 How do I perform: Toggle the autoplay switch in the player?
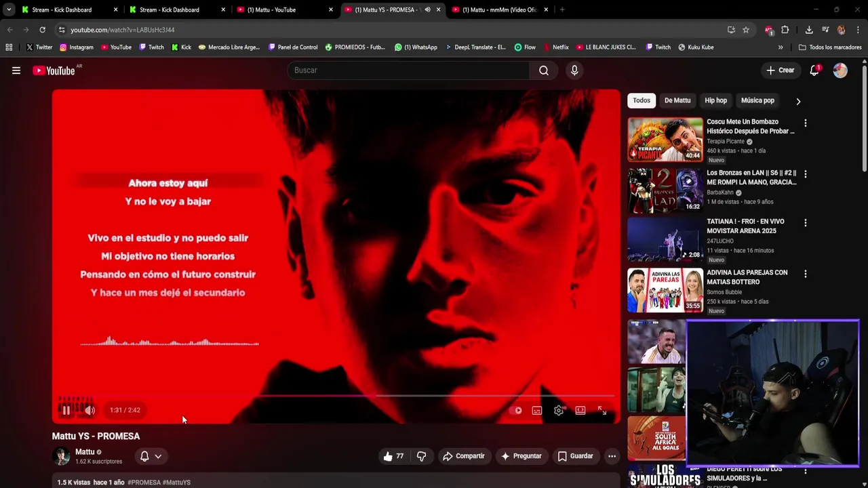tap(516, 410)
